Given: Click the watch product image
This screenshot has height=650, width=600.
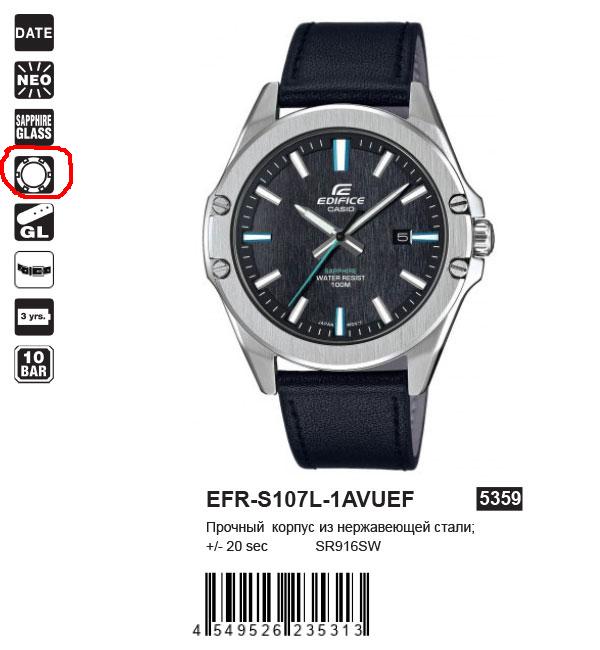Looking at the screenshot, I should point(347,245).
